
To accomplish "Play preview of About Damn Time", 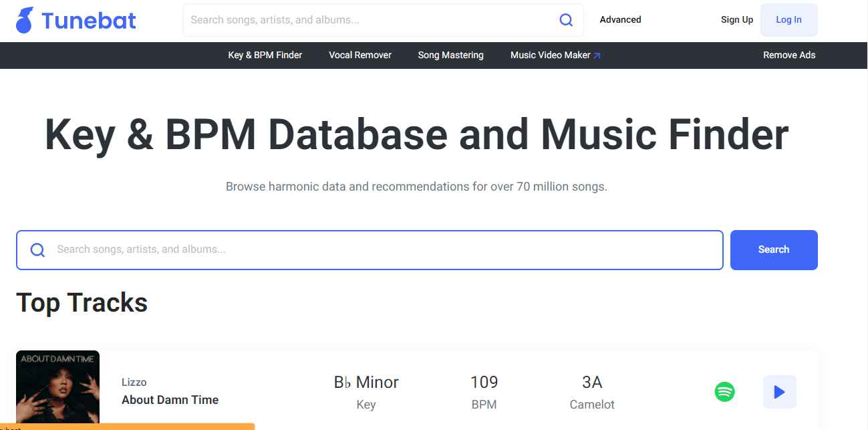I will click(x=780, y=392).
